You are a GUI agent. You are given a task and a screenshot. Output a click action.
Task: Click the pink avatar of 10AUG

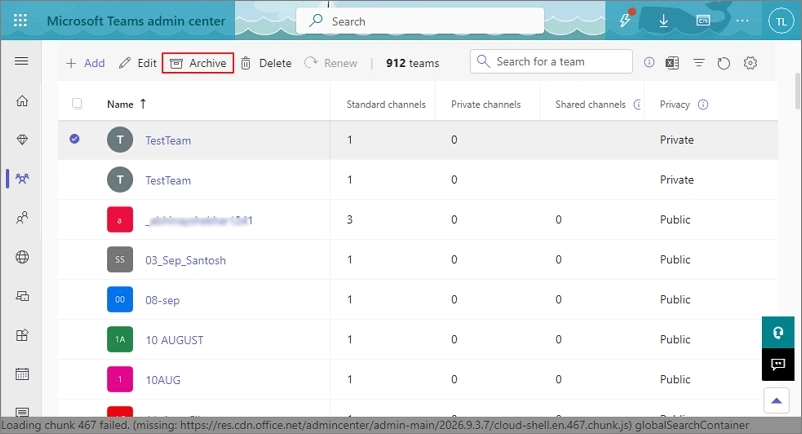[x=120, y=379]
